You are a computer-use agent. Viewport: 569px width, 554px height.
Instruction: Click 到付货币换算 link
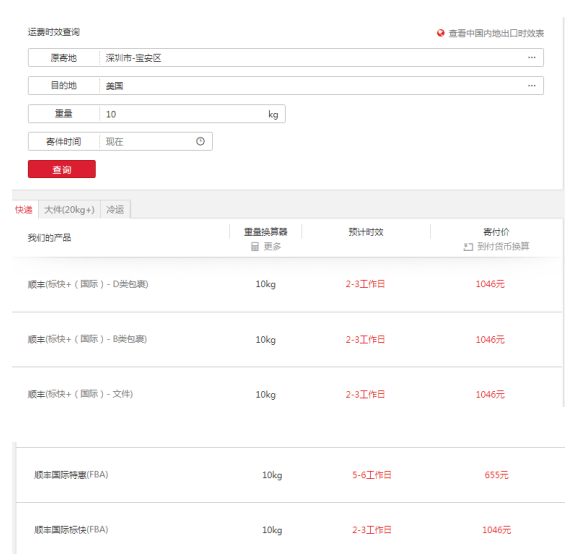coord(503,246)
